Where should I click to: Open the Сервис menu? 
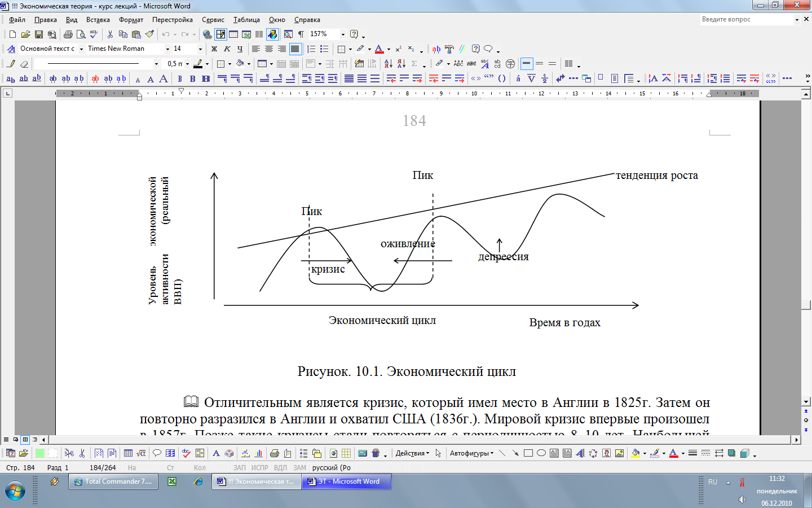[213, 20]
